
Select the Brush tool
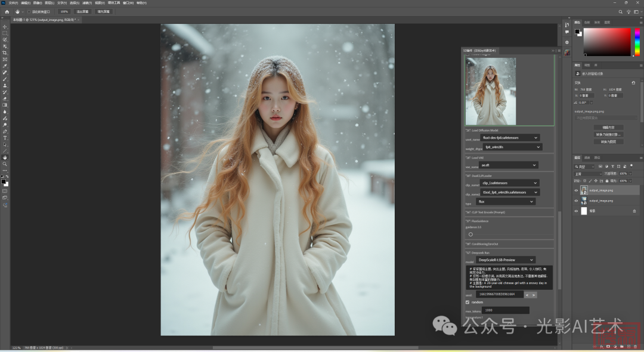point(5,79)
